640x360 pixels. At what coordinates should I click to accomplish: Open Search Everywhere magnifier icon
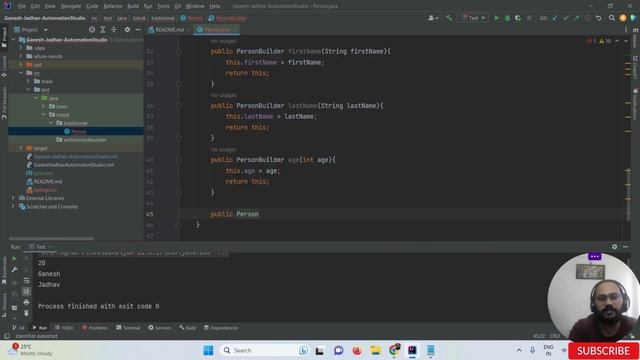click(x=611, y=18)
